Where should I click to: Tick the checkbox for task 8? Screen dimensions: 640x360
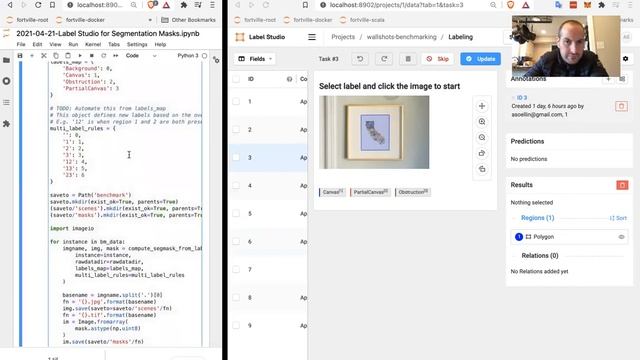tap(236, 297)
